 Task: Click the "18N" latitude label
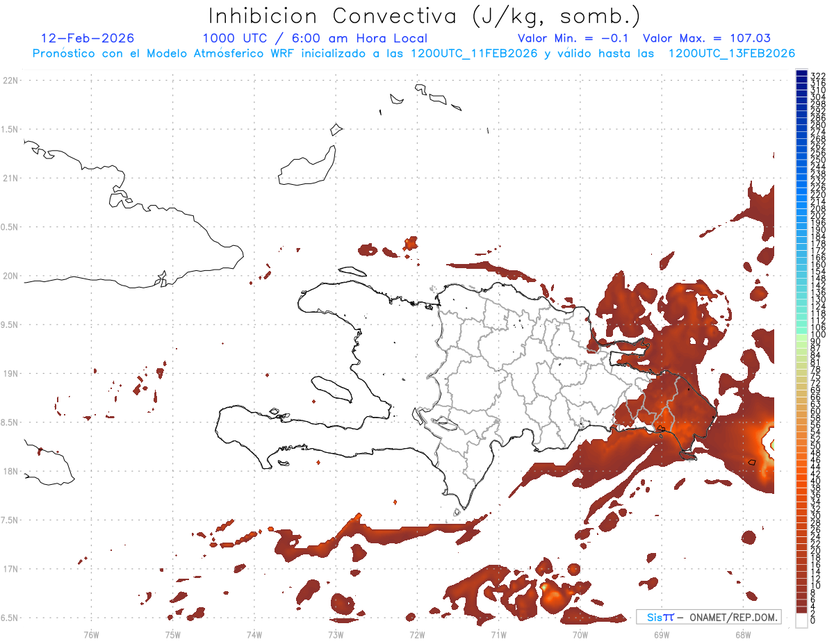pos(10,471)
